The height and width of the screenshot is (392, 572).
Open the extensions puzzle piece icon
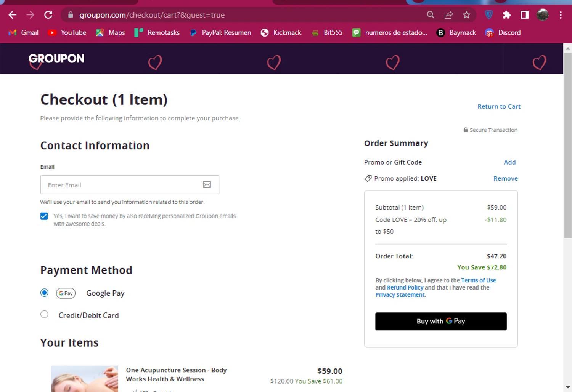point(506,15)
